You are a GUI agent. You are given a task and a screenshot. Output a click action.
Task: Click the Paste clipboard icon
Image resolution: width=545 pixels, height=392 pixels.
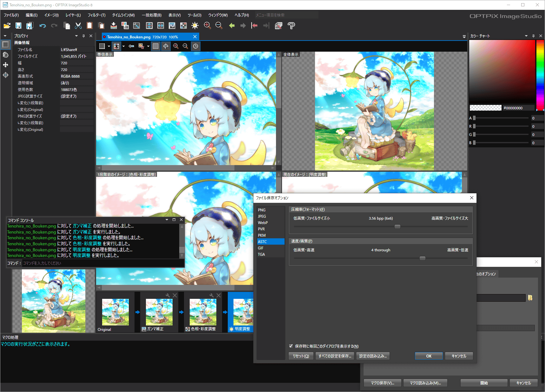(89, 26)
